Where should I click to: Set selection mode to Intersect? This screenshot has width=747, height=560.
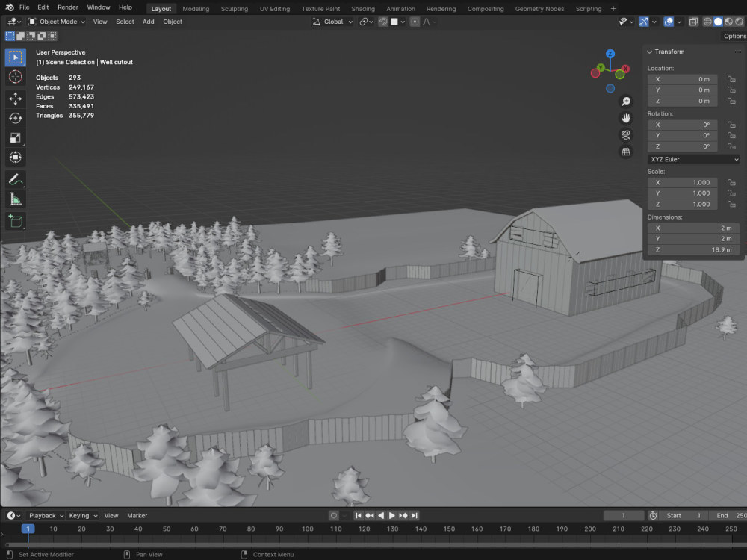(x=52, y=36)
